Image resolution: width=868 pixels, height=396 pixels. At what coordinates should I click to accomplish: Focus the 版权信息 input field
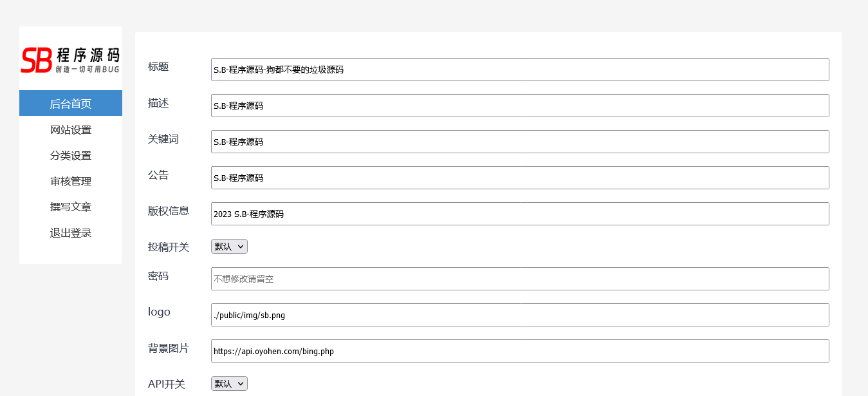pos(519,214)
